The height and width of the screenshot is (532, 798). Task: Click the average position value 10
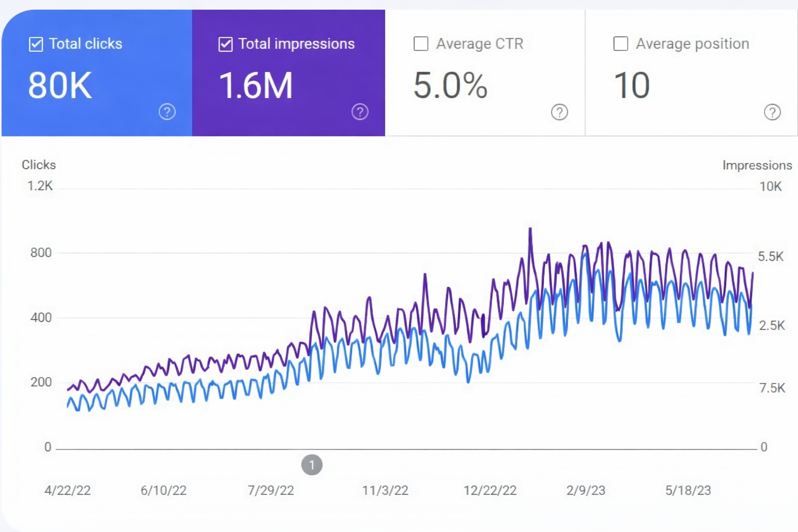(x=631, y=86)
